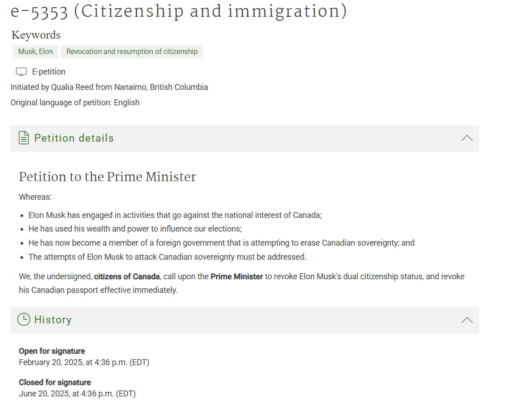Click the E-petition monitor icon
The image size is (508, 420).
[x=21, y=72]
